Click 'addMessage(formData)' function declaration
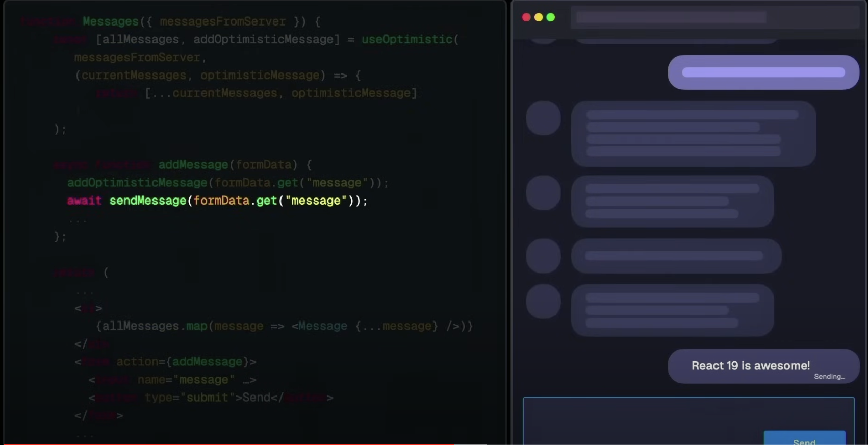868x445 pixels. point(228,165)
